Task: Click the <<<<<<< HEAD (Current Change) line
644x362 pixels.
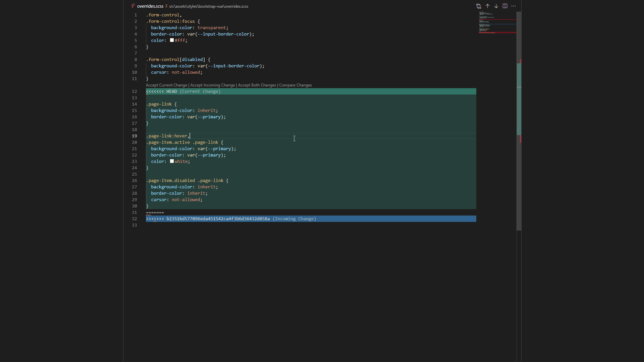Action: click(311, 92)
